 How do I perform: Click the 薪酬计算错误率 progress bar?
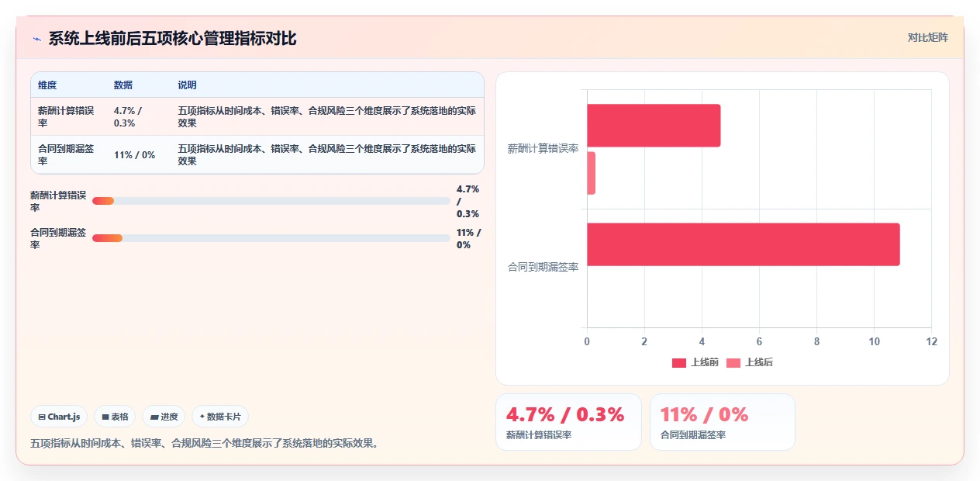click(271, 201)
